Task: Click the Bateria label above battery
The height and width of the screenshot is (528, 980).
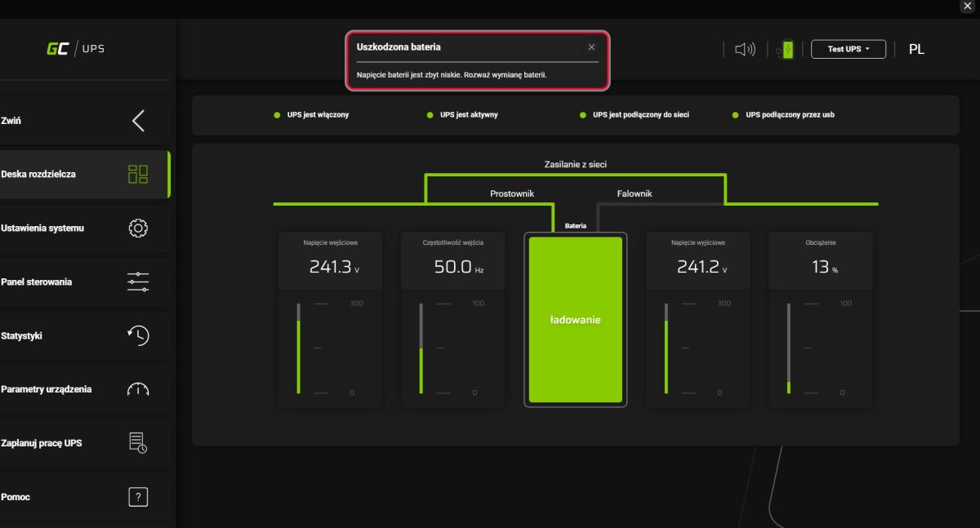Action: point(576,225)
